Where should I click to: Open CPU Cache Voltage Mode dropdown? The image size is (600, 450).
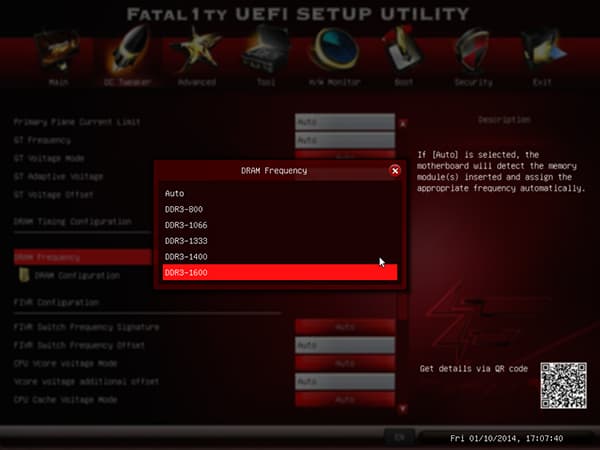pyautogui.click(x=345, y=399)
